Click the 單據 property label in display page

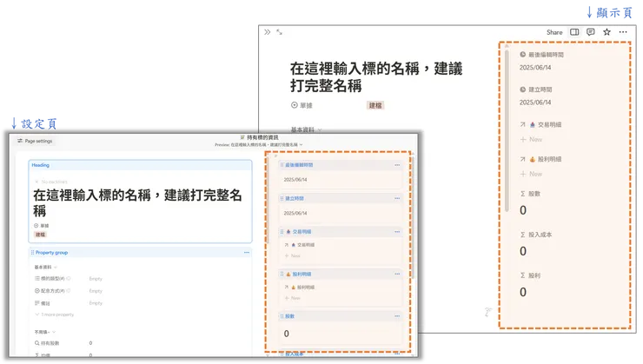click(302, 105)
